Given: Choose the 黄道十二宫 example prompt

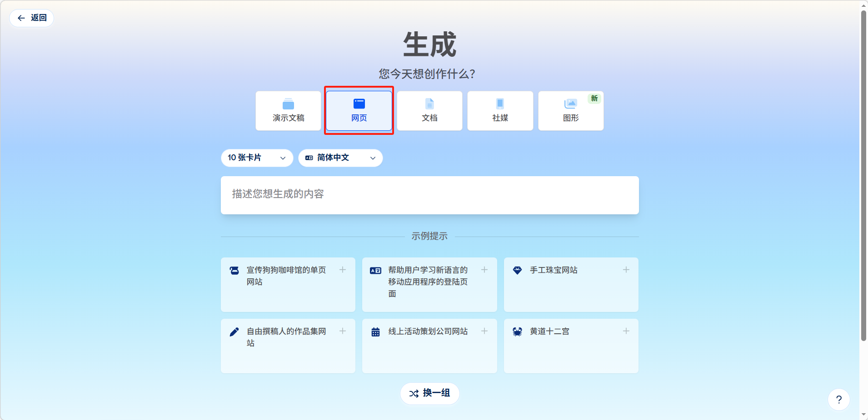Looking at the screenshot, I should tap(549, 331).
